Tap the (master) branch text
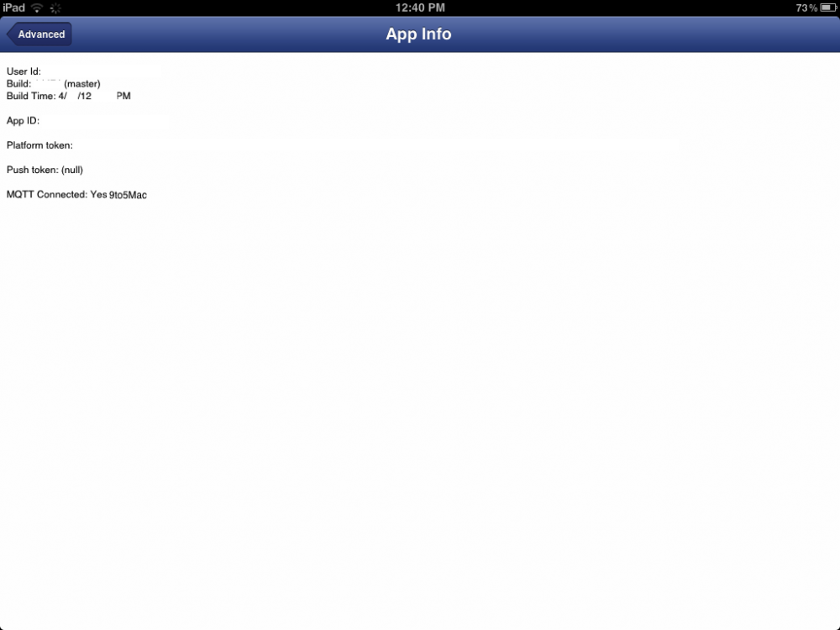This screenshot has width=840, height=630. click(82, 83)
